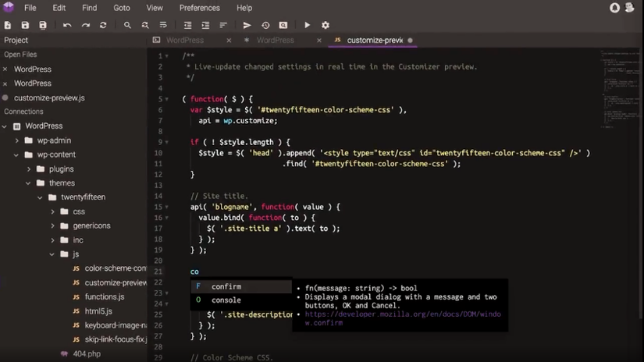Expand the plugins folder
Screen dimensions: 644x362
29,169
